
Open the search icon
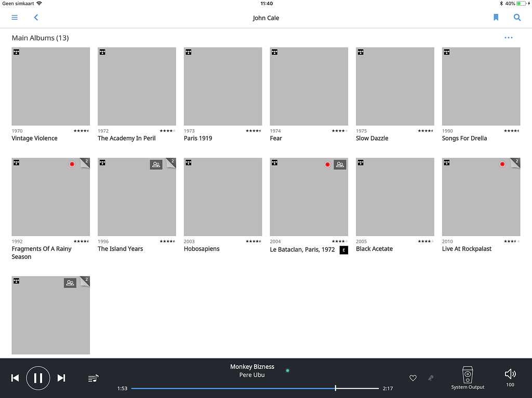[x=517, y=17]
